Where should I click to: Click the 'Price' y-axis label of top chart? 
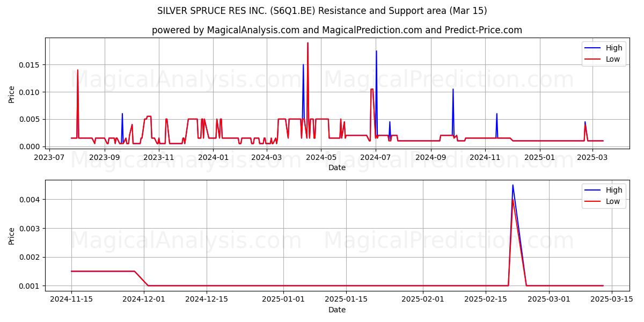(x=12, y=94)
